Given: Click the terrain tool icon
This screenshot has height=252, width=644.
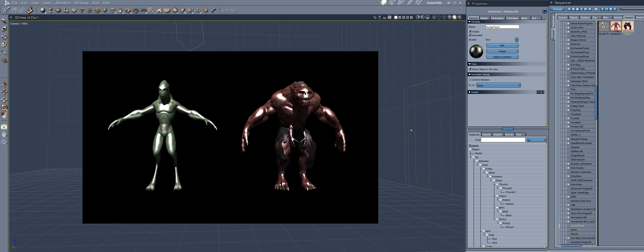Looking at the screenshot, I should tap(97, 10).
